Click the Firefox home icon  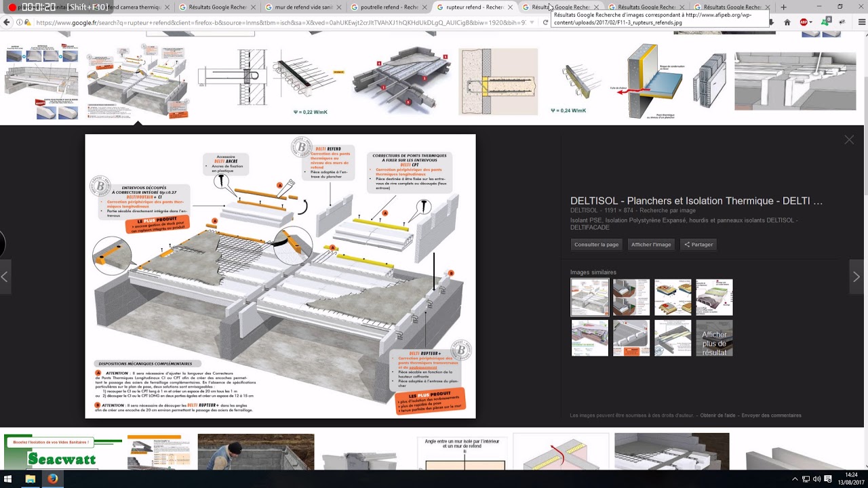coord(787,22)
